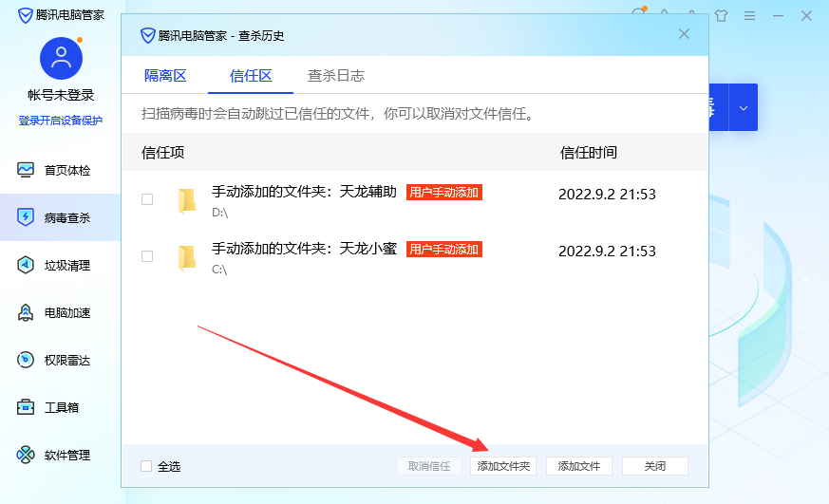Open 工具箱 in the sidebar
Image resolution: width=829 pixels, height=504 pixels.
60,407
